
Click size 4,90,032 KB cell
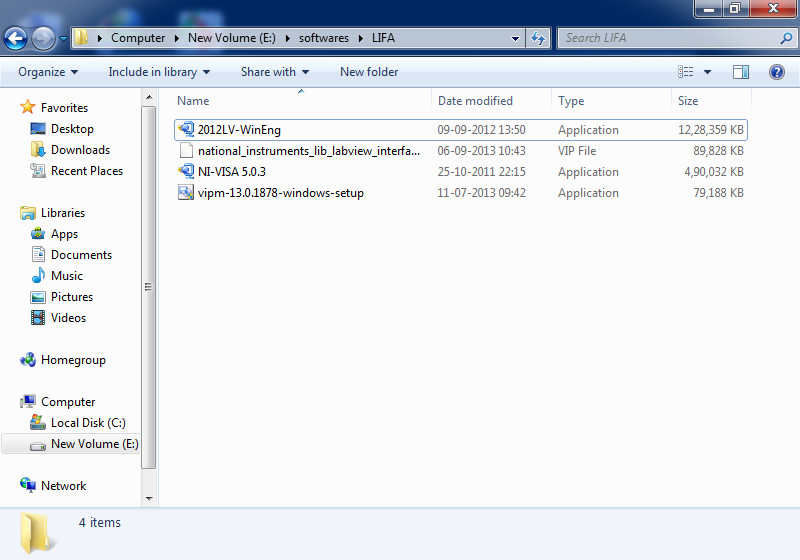tap(714, 172)
